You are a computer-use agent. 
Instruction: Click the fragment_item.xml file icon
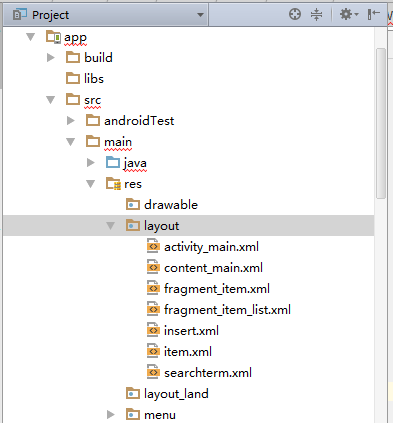click(x=153, y=289)
